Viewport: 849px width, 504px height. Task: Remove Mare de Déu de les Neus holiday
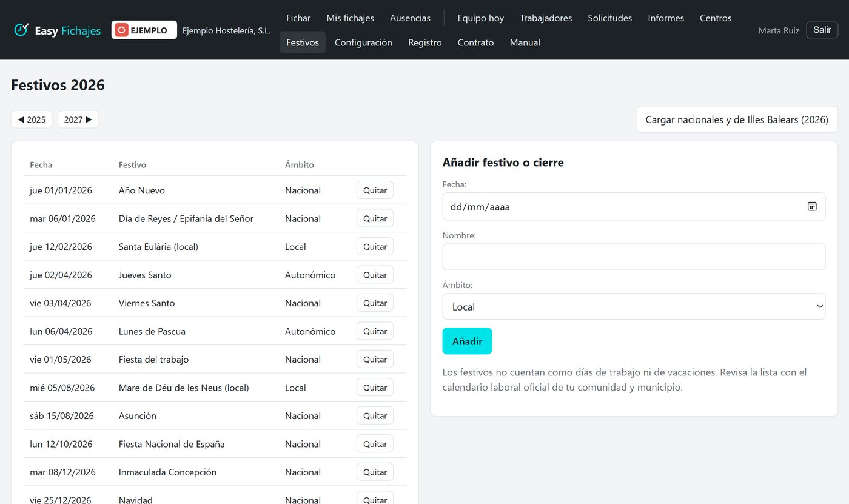(375, 388)
